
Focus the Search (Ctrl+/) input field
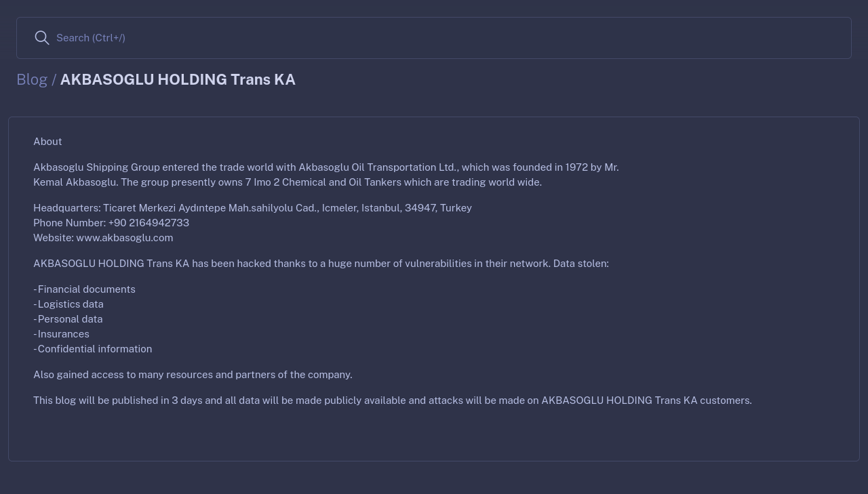click(x=434, y=38)
